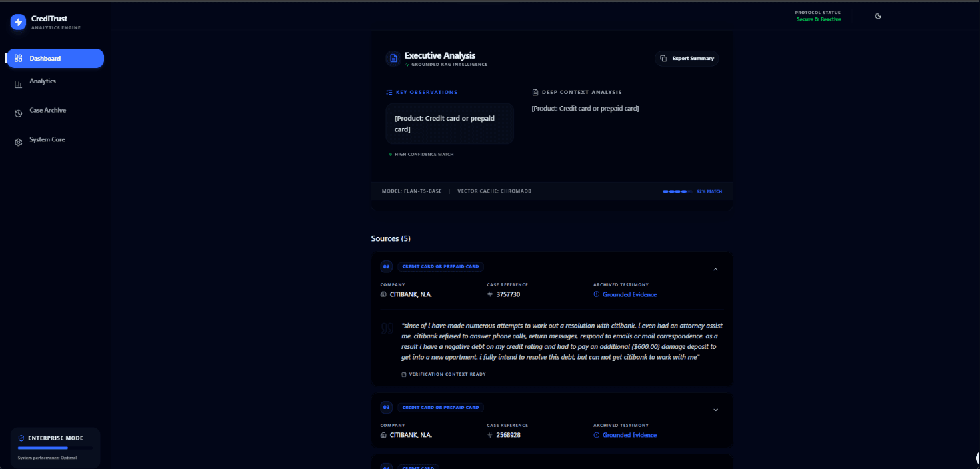Screen dimensions: 980x469
Task: Click the Key Observations product card
Action: point(449,123)
